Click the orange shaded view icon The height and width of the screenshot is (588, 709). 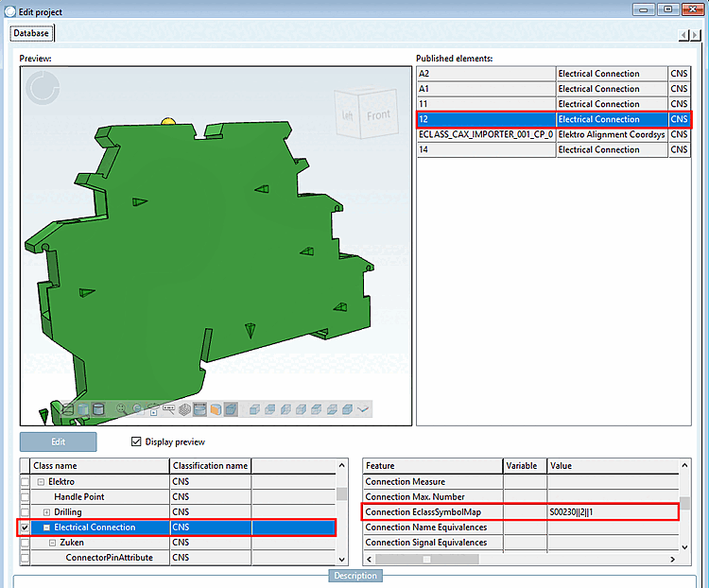click(215, 409)
